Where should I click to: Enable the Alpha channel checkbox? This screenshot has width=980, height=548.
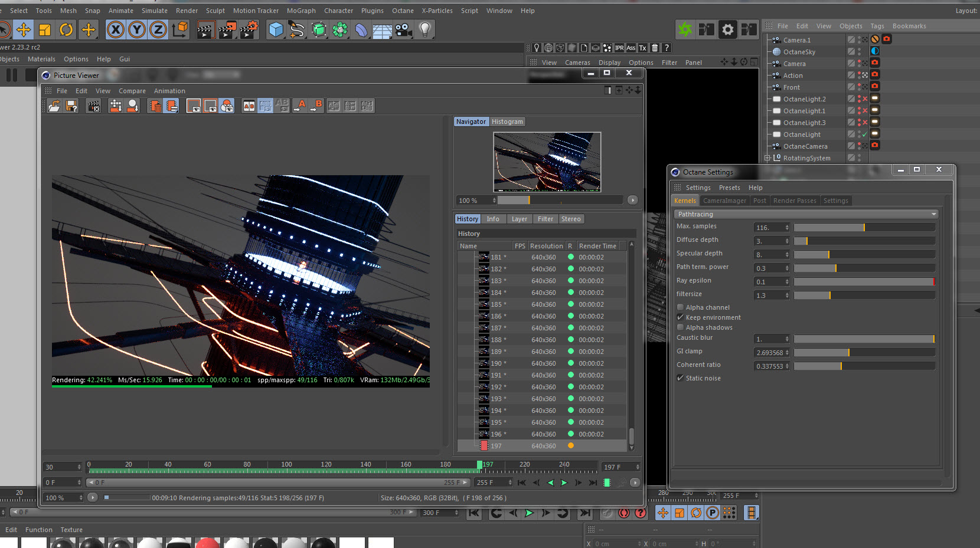[681, 307]
